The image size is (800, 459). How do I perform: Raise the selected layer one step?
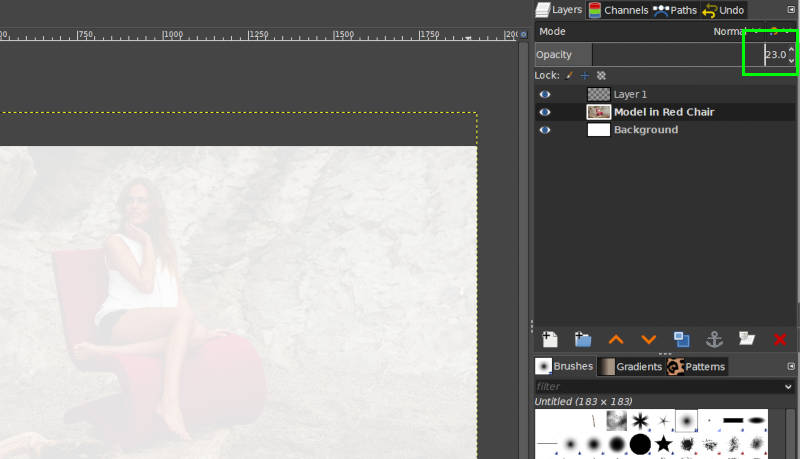616,339
